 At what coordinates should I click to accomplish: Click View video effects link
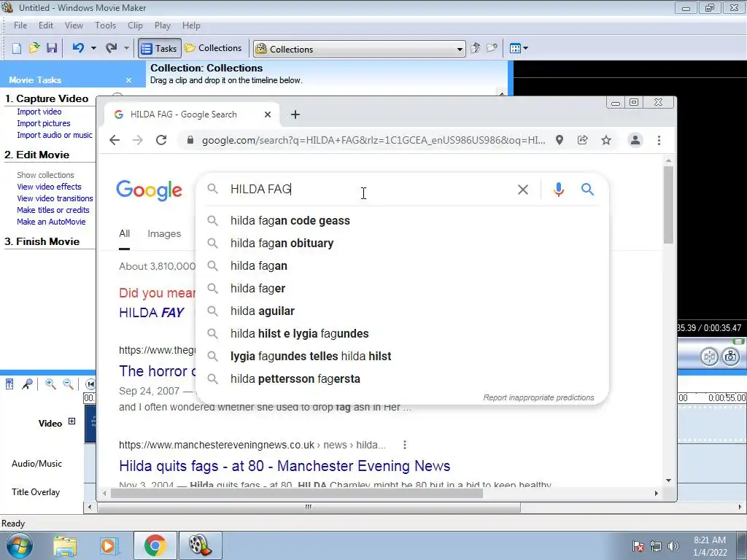(49, 187)
